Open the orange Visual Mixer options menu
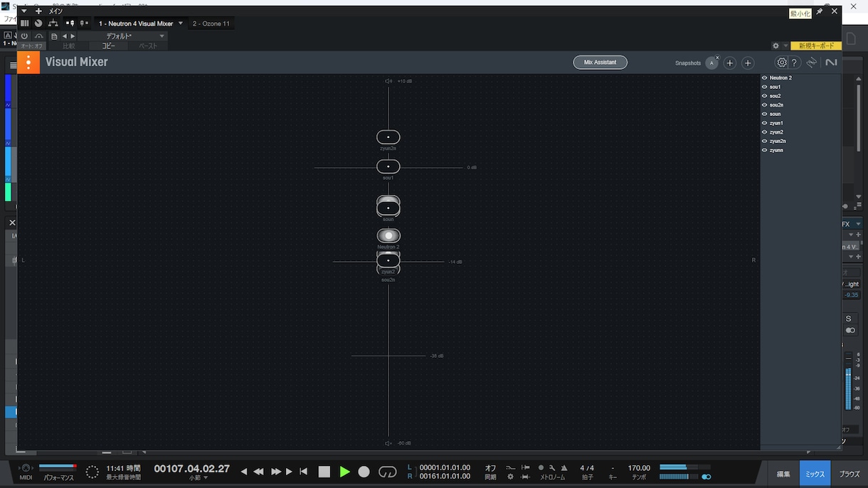The height and width of the screenshot is (488, 868). (x=28, y=63)
